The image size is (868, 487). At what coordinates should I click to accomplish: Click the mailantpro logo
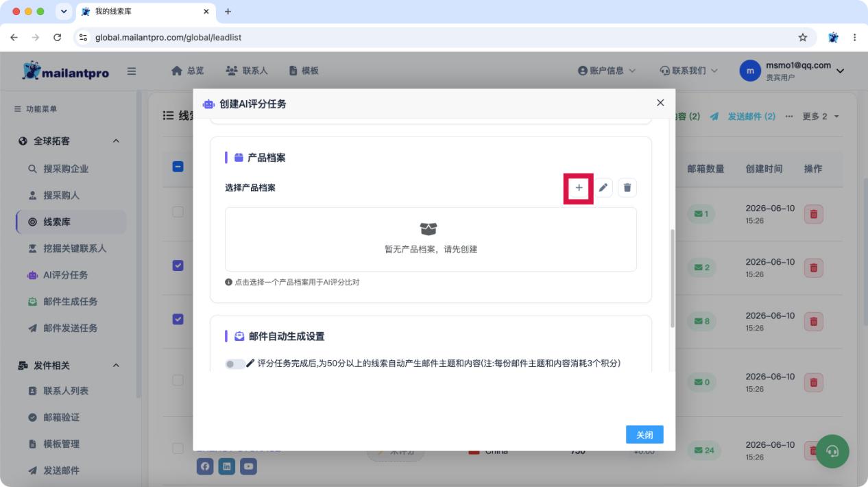(66, 71)
